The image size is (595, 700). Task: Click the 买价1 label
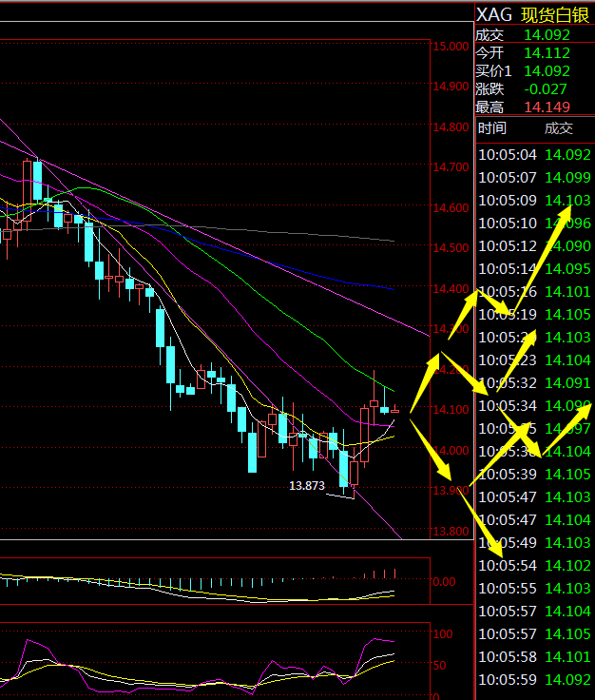(493, 71)
